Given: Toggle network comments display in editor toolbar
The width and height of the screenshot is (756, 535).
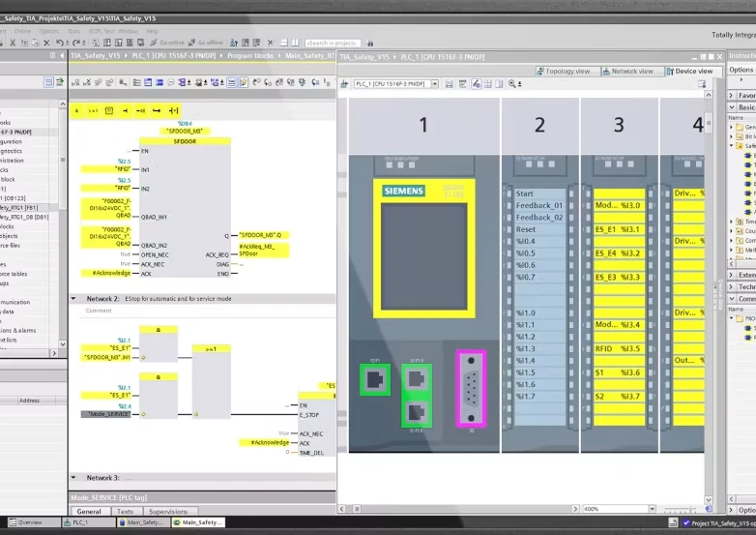Looking at the screenshot, I should [231, 83].
